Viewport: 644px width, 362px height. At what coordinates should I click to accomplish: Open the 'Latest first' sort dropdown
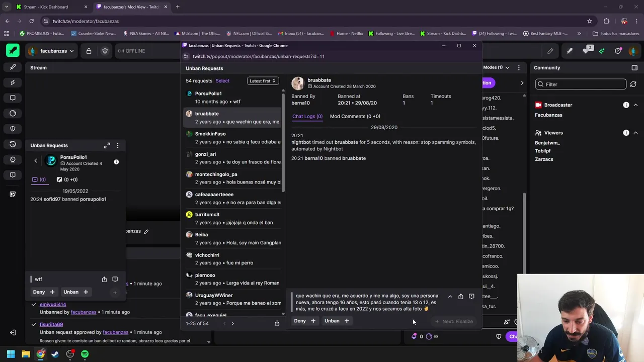(x=263, y=81)
